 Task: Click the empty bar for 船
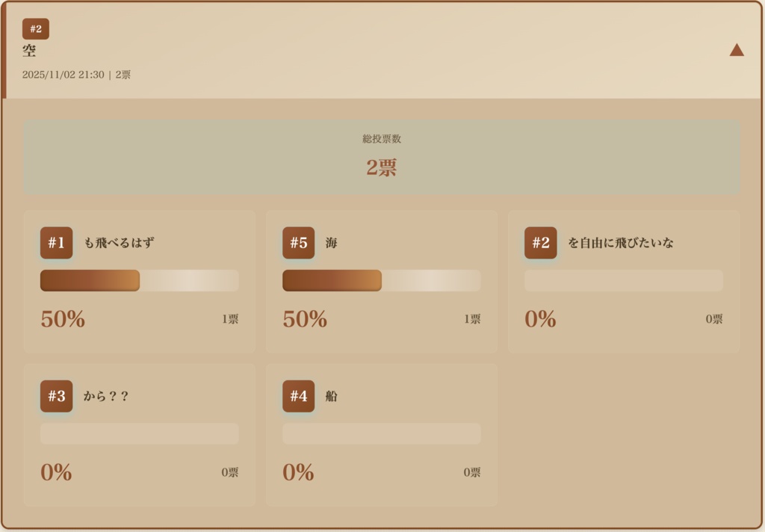[382, 434]
